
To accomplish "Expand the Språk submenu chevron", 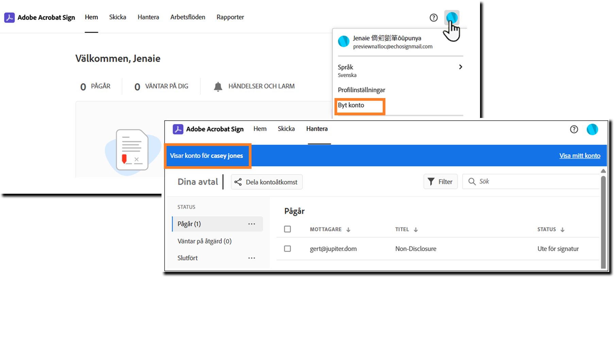I will click(x=460, y=67).
